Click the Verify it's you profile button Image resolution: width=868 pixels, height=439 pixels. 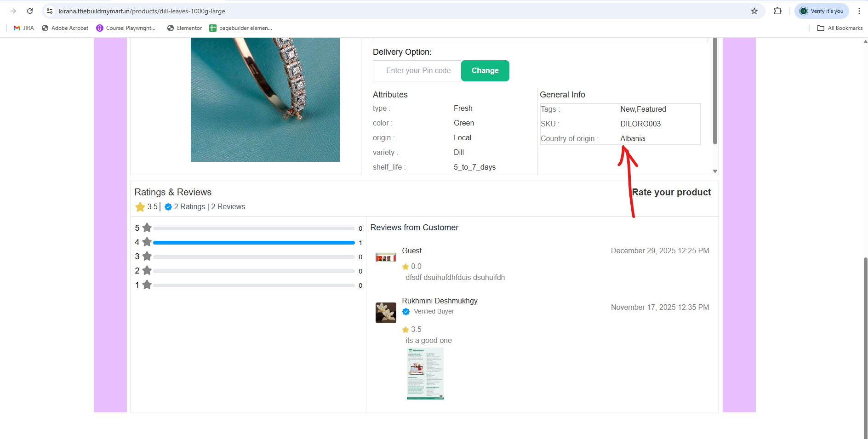pyautogui.click(x=822, y=11)
